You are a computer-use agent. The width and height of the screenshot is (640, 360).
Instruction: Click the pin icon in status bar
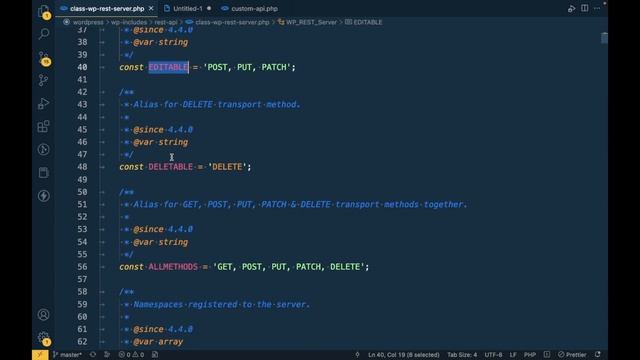[x=357, y=355]
